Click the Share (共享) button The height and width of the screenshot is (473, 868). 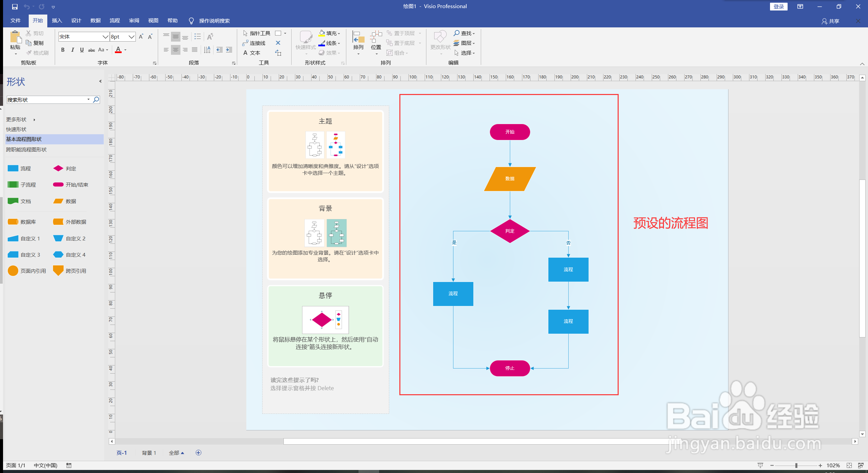(x=830, y=21)
